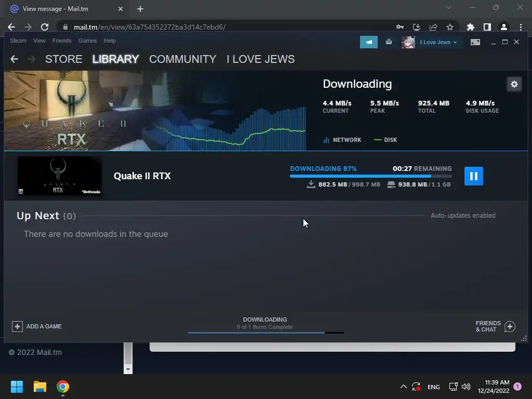Image resolution: width=532 pixels, height=399 pixels.
Task: Bookmark this page star icon
Action: (450, 27)
